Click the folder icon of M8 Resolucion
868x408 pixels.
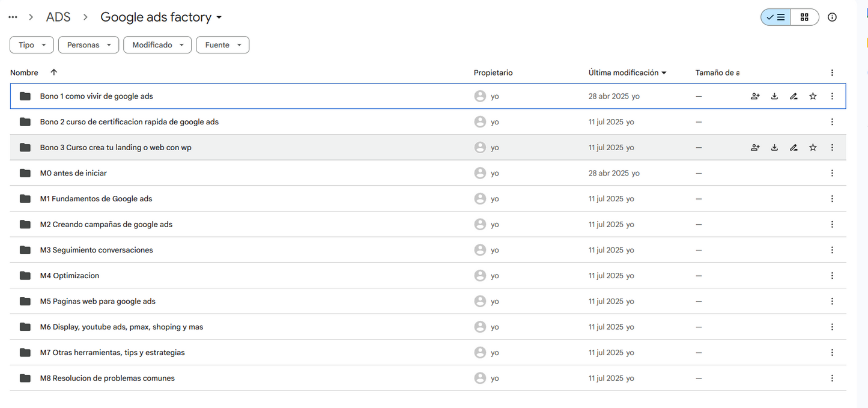[x=25, y=378]
